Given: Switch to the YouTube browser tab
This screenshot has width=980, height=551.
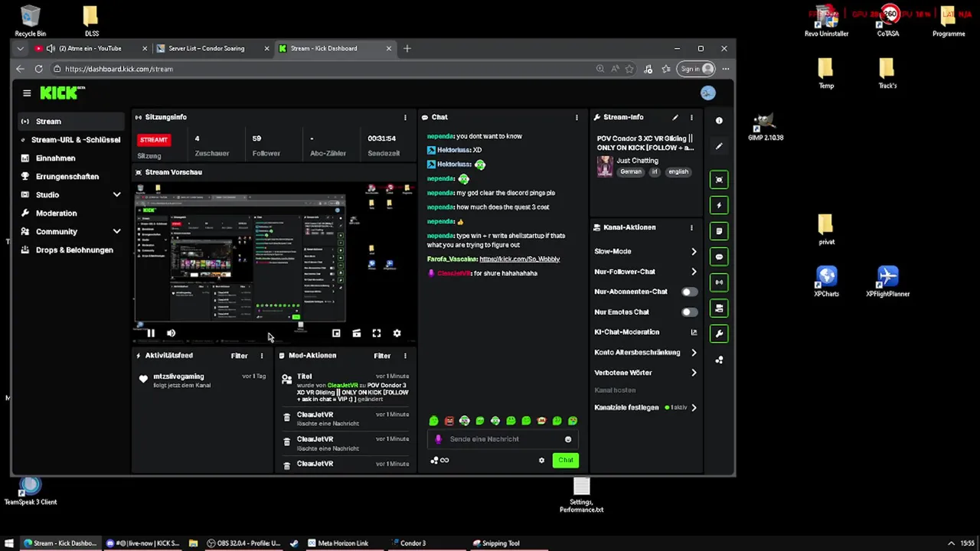Looking at the screenshot, I should [x=90, y=48].
